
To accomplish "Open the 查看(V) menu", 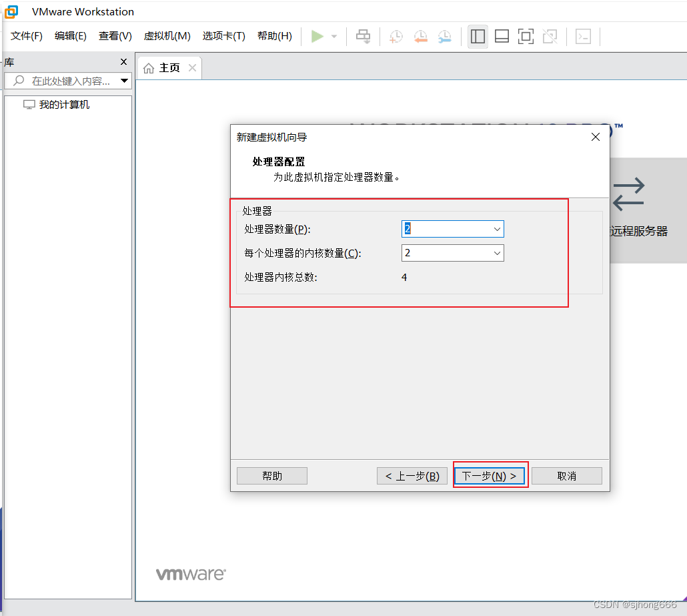I will [115, 36].
